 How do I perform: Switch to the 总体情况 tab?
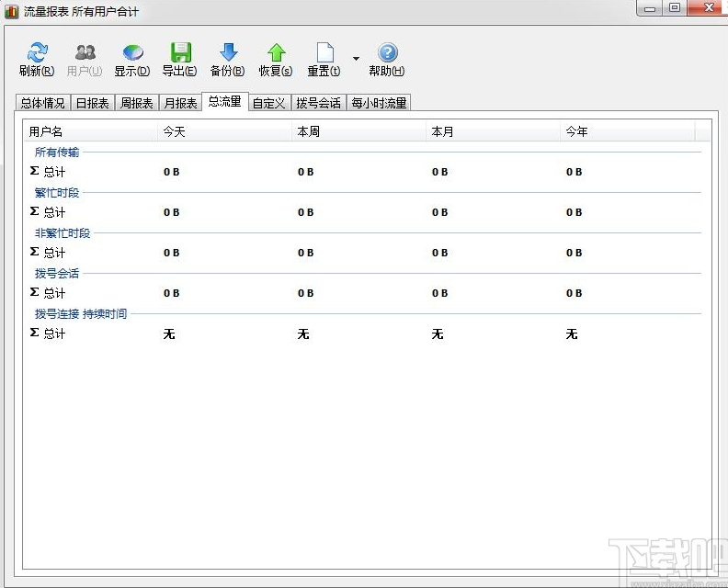42,103
